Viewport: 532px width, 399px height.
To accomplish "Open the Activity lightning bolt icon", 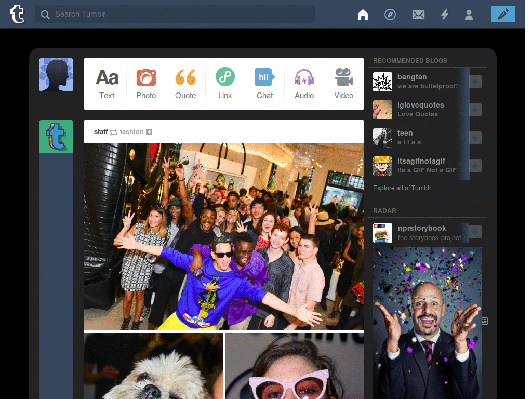I will tap(445, 15).
